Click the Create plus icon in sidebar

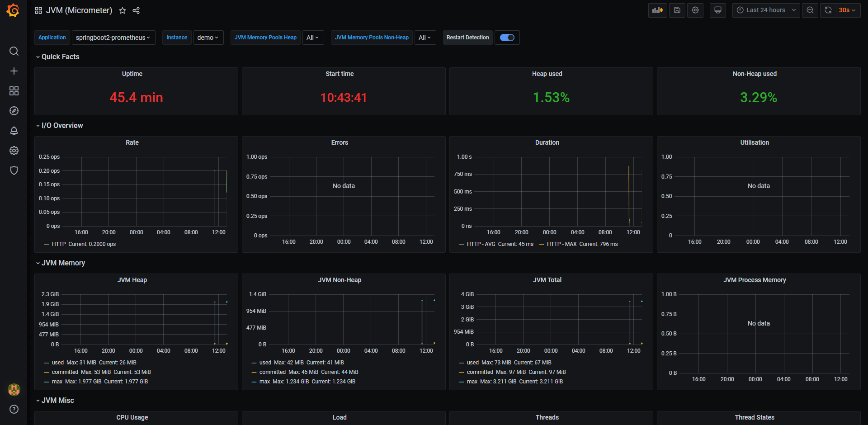(14, 71)
